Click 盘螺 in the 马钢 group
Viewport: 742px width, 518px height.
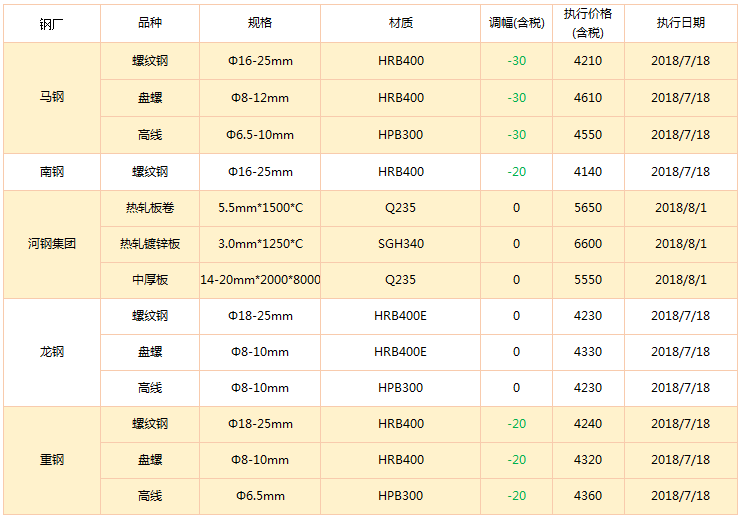pyautogui.click(x=150, y=98)
